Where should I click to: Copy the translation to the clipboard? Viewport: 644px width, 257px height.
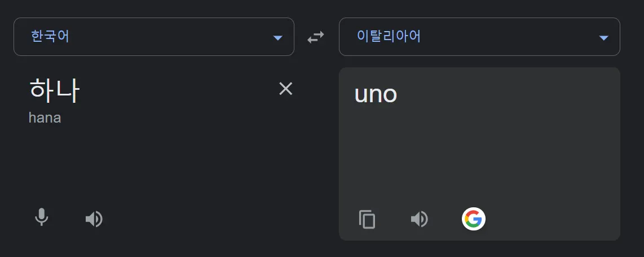click(367, 219)
